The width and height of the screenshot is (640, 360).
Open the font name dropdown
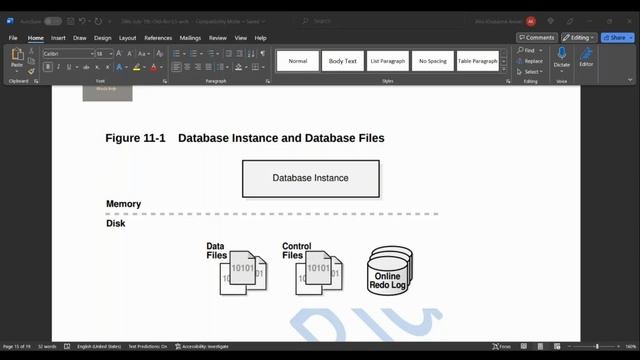(92, 54)
